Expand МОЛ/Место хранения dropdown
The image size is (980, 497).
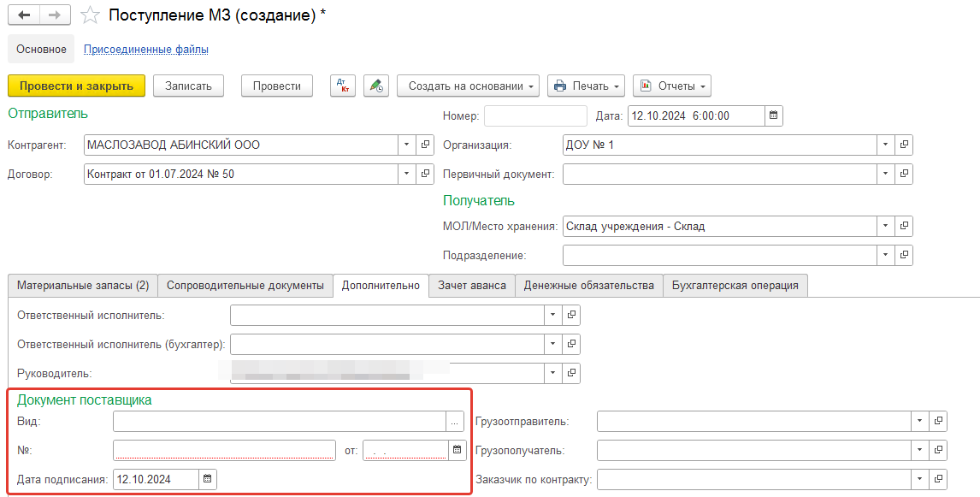(885, 227)
